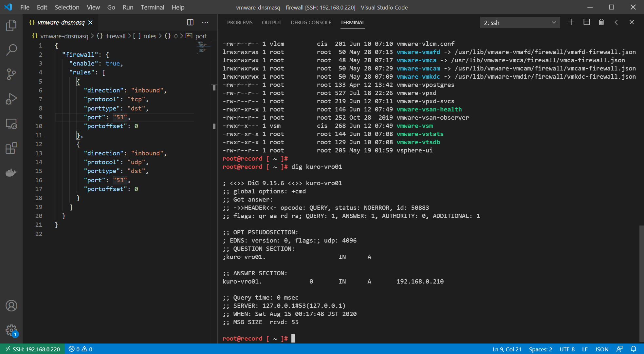
Task: Open the Extensions view
Action: tap(11, 148)
